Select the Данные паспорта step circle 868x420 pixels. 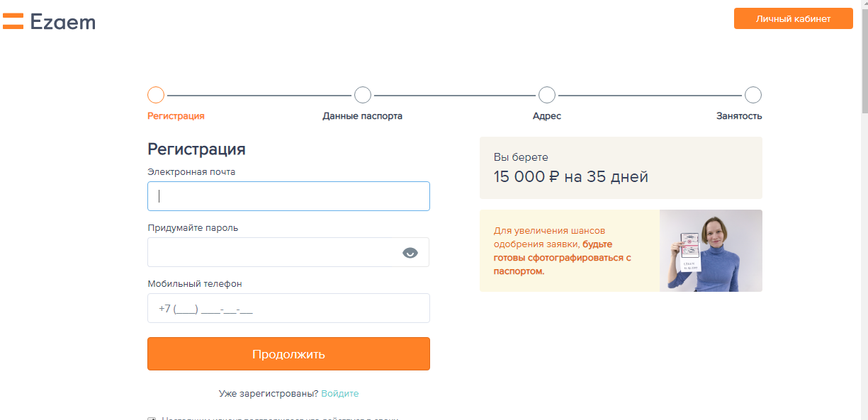coord(363,95)
